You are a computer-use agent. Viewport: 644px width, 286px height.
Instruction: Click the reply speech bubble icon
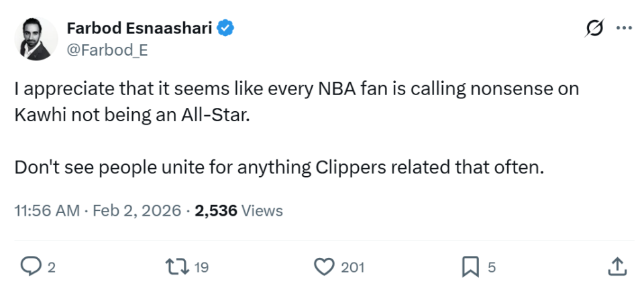pyautogui.click(x=30, y=267)
